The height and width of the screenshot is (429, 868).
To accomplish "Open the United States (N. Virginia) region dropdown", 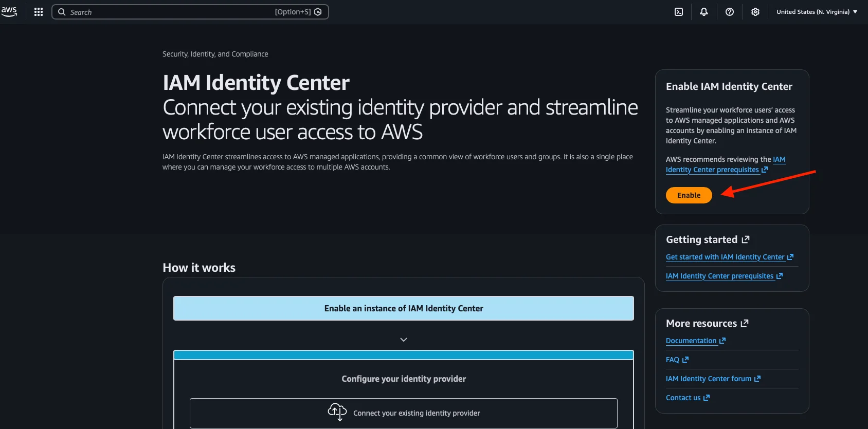I will coord(817,12).
